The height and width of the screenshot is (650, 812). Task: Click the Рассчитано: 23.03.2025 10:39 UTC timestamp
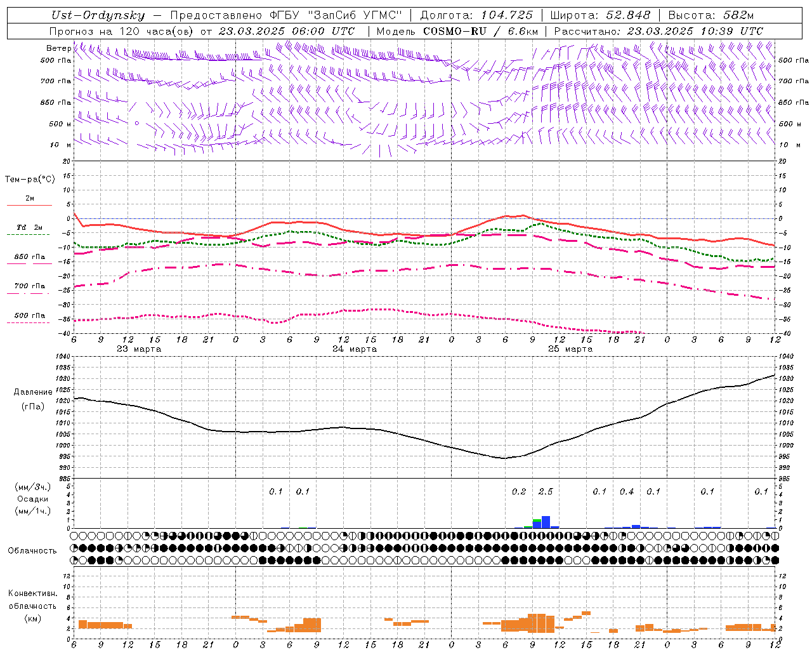pyautogui.click(x=658, y=31)
